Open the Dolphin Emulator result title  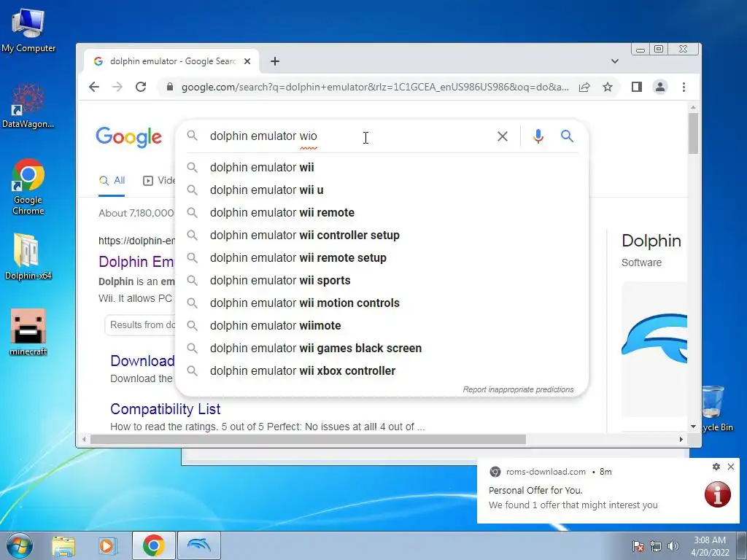point(136,262)
